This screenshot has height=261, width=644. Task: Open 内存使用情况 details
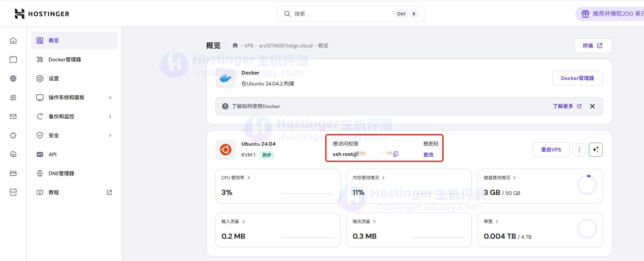pos(369,178)
